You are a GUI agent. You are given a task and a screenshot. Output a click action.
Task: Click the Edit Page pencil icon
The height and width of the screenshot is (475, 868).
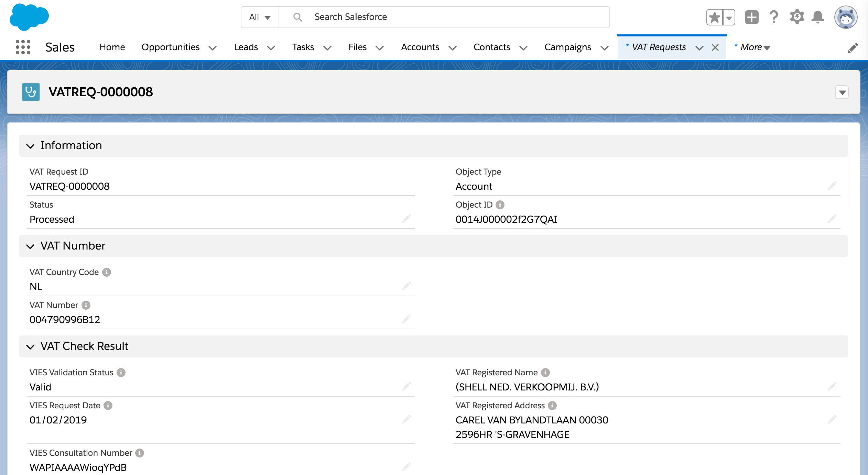tap(853, 47)
